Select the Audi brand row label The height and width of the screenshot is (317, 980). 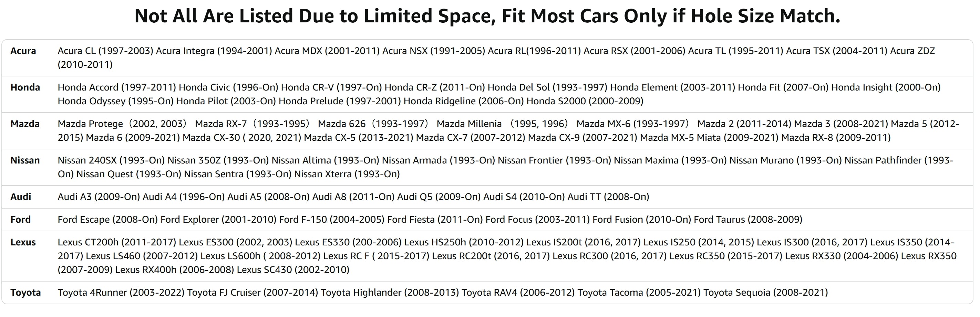[21, 197]
